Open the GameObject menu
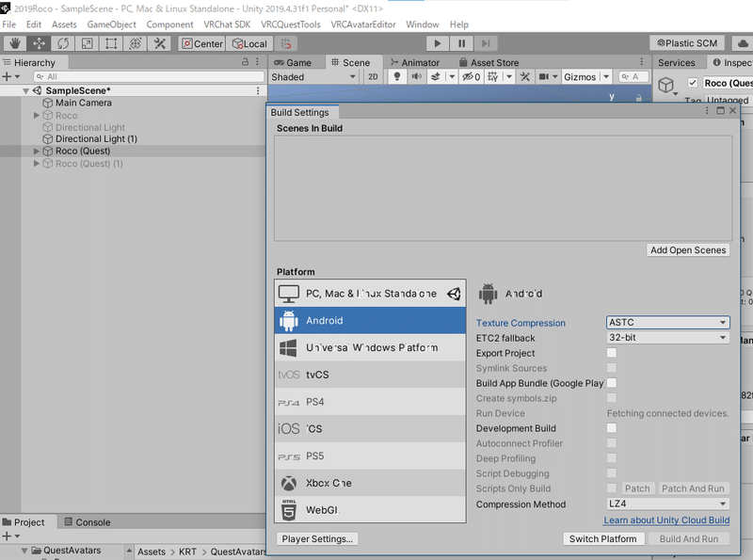The image size is (753, 560). click(111, 24)
